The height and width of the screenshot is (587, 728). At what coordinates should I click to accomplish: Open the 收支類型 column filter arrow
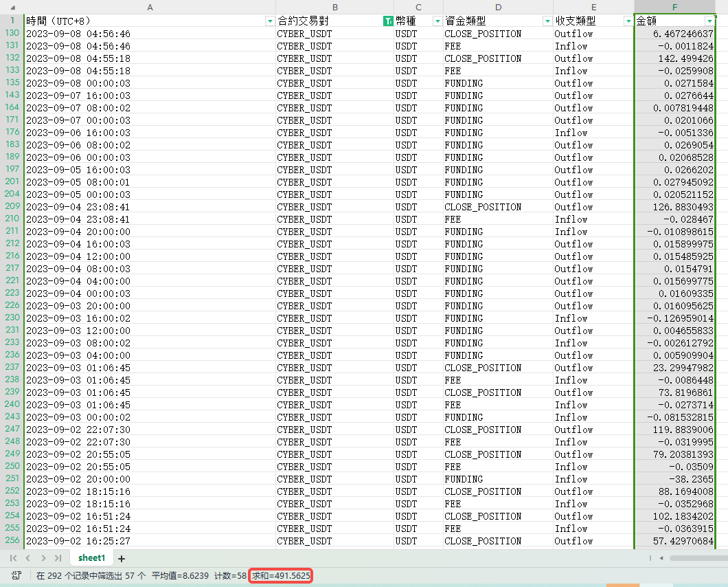point(628,21)
